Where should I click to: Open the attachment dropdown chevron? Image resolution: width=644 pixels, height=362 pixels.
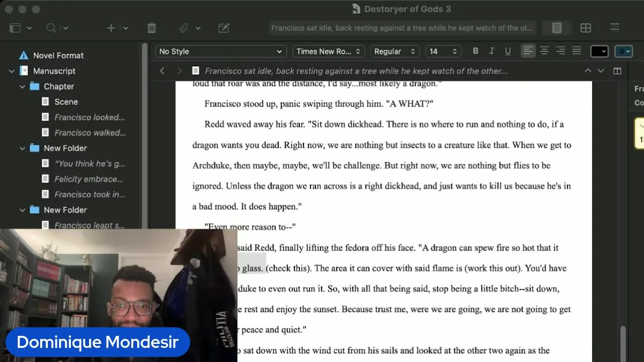(198, 28)
